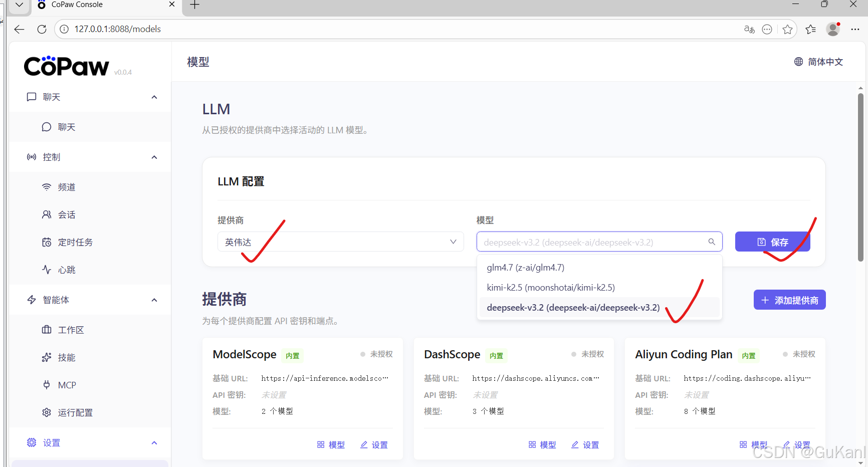Collapse the 聊天 sidebar section
The width and height of the screenshot is (868, 467).
[x=154, y=97]
